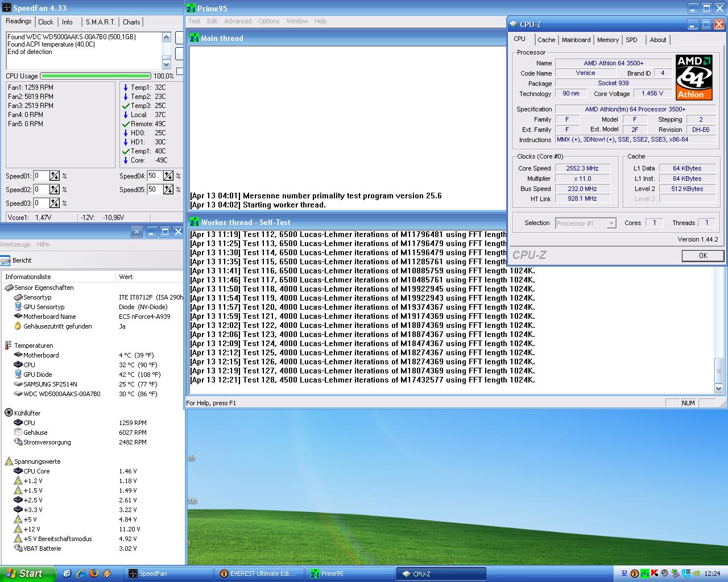Click the Prime95 title bar icon
The image size is (728, 582).
pos(191,8)
